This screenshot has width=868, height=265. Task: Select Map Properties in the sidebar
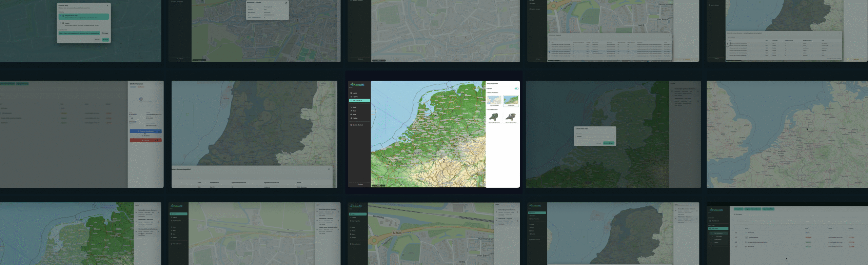[x=357, y=100]
